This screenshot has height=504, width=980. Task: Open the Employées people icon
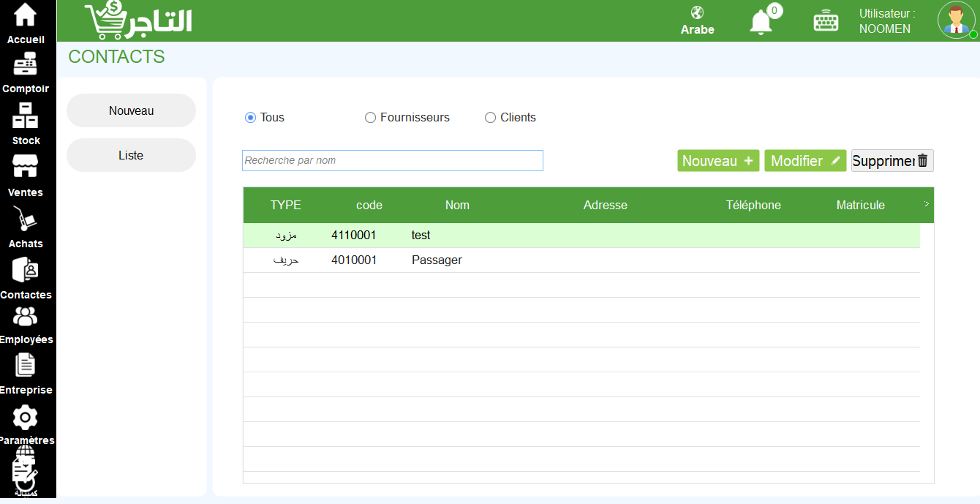tap(26, 316)
